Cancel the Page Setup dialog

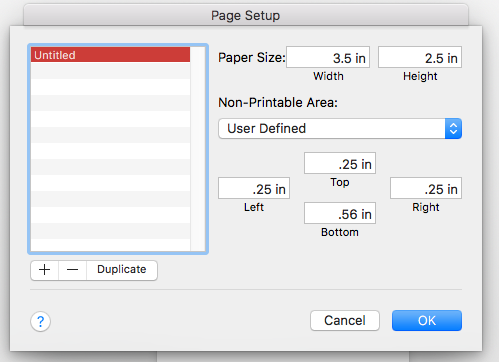(x=345, y=321)
